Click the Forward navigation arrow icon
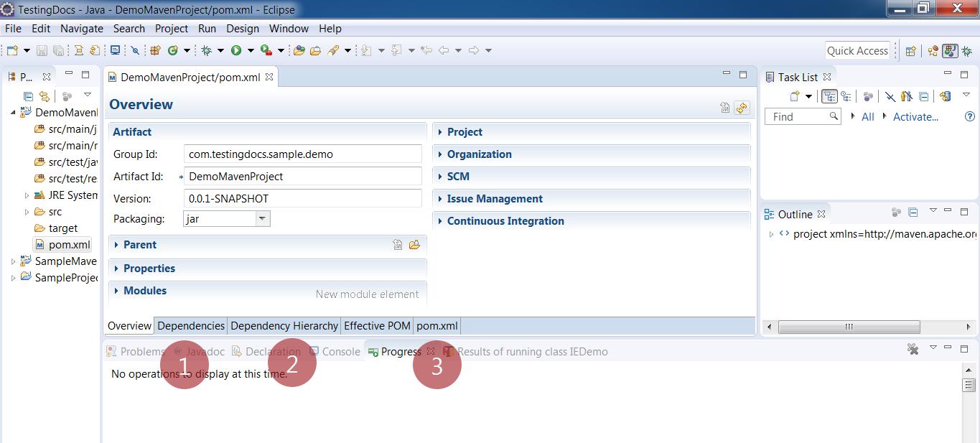The image size is (980, 443). pos(474,50)
